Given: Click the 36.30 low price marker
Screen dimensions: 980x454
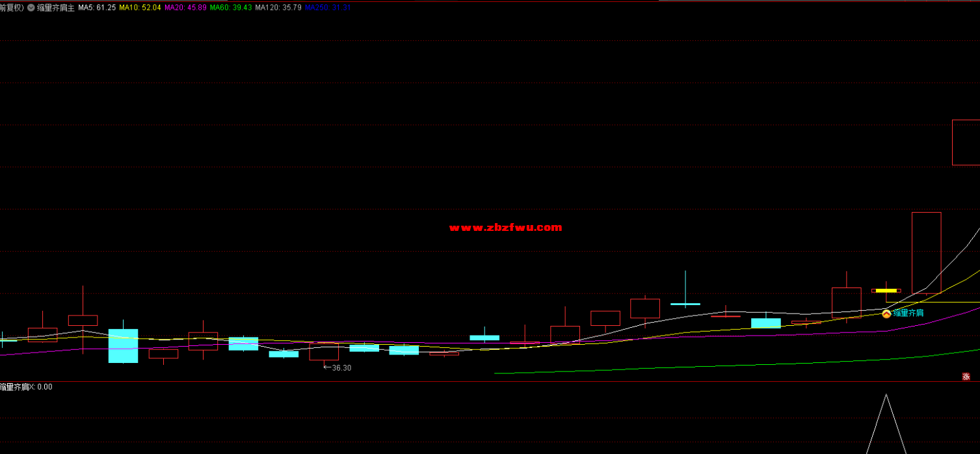Looking at the screenshot, I should [341, 368].
